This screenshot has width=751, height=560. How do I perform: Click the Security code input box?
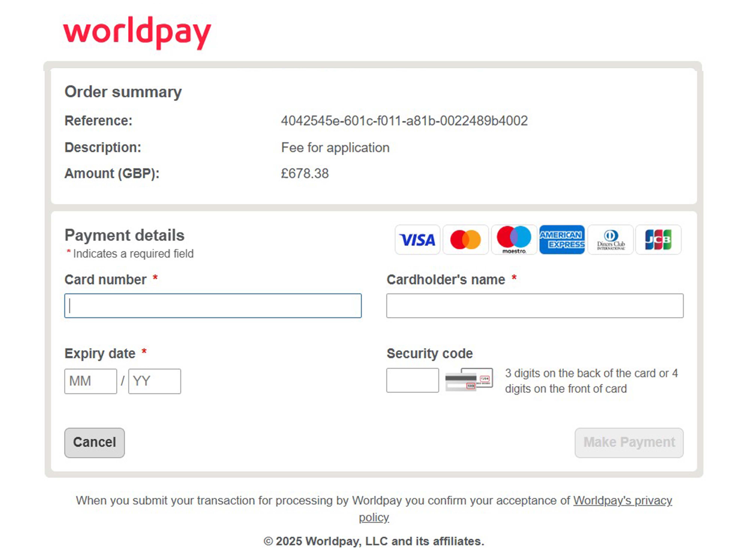412,380
